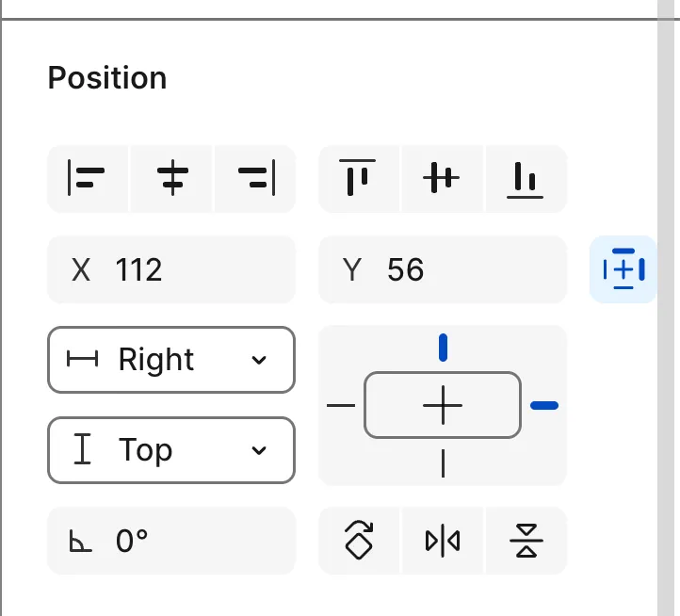
Task: Click the Y position field showing 56
Action: coord(443,270)
